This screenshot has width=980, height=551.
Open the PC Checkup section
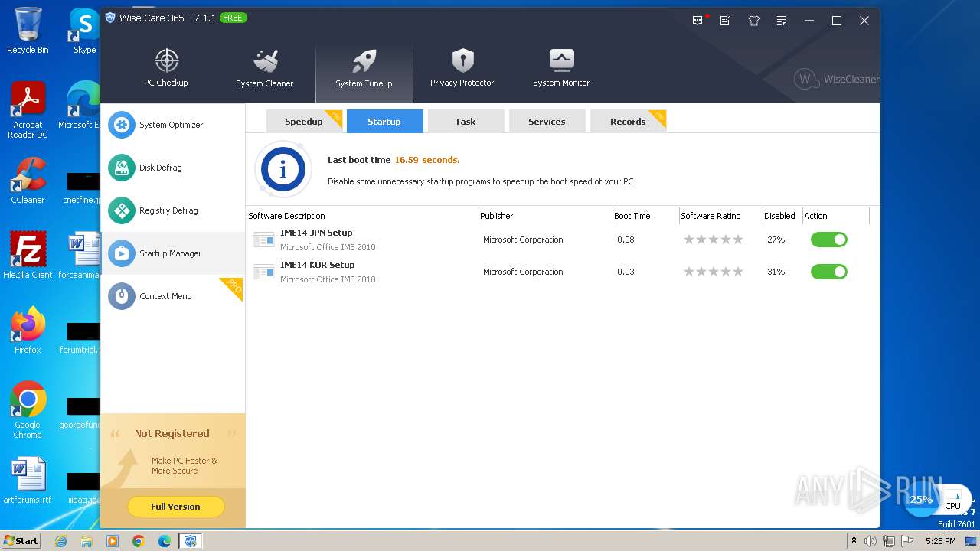tap(166, 69)
